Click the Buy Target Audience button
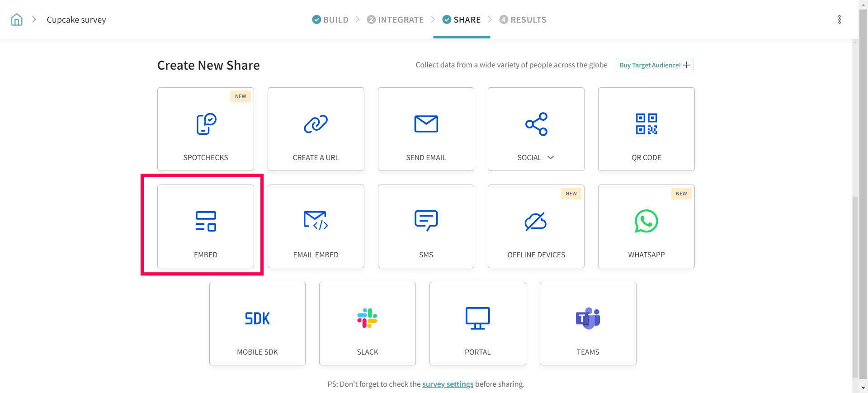Image resolution: width=868 pixels, height=393 pixels. [x=654, y=65]
